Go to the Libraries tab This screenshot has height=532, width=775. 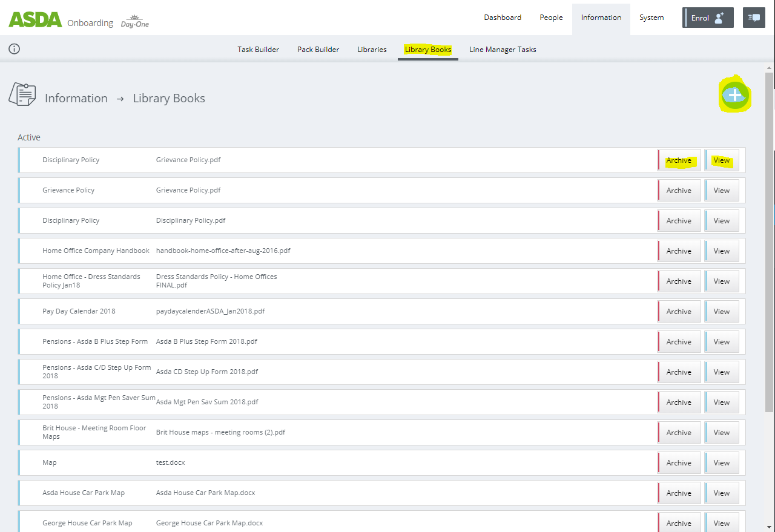372,50
